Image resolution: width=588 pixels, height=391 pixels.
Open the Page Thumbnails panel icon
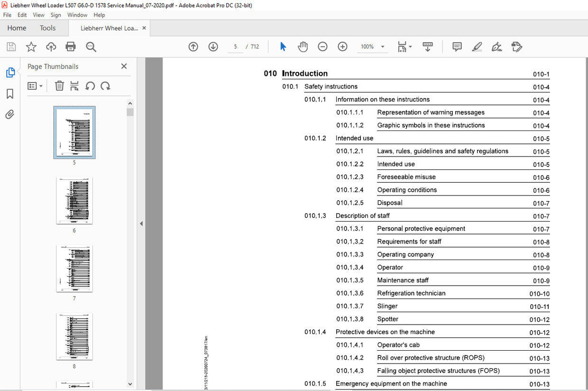point(10,72)
